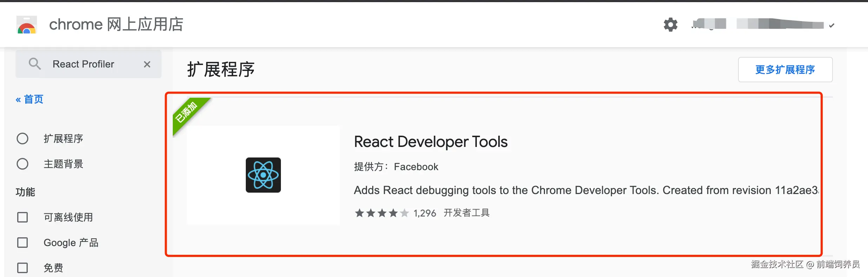Select the 扩展程序 radio button
This screenshot has width=868, height=277.
(22, 138)
